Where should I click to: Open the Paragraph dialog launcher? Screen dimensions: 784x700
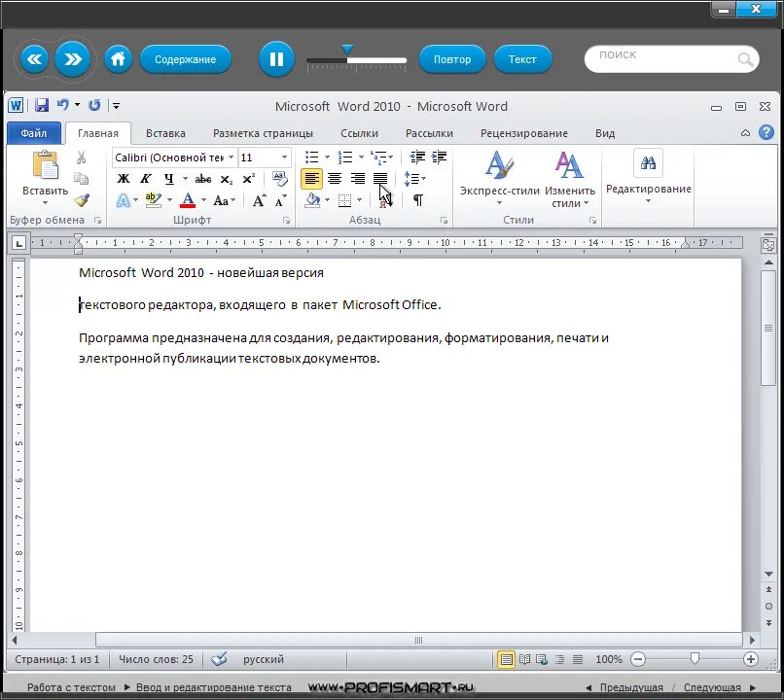tap(444, 221)
